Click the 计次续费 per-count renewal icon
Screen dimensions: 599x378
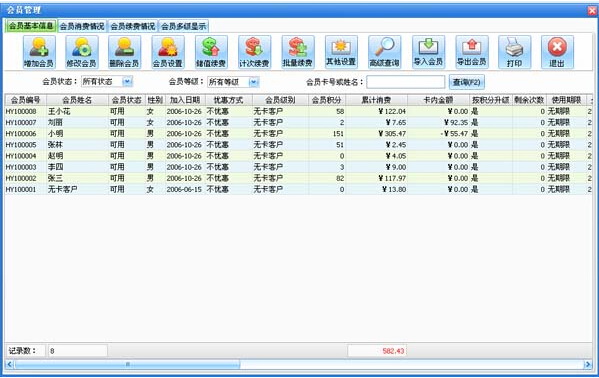tap(254, 52)
